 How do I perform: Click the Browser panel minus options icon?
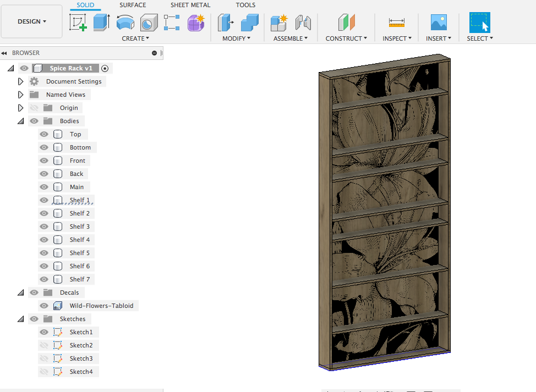(154, 53)
